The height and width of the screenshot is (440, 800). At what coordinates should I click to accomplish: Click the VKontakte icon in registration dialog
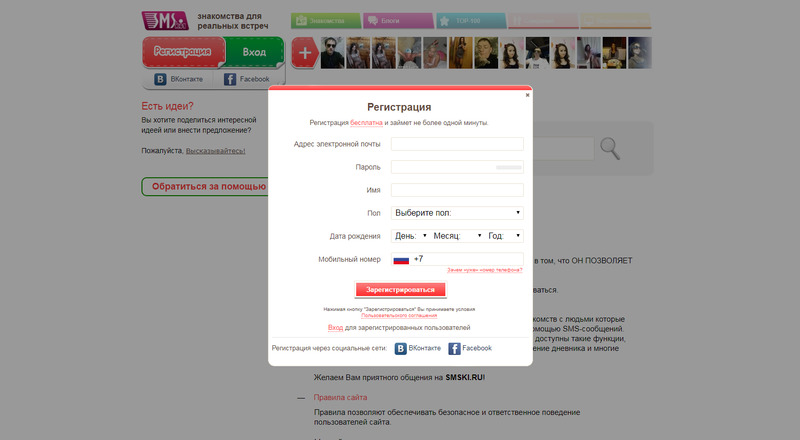[x=401, y=349]
